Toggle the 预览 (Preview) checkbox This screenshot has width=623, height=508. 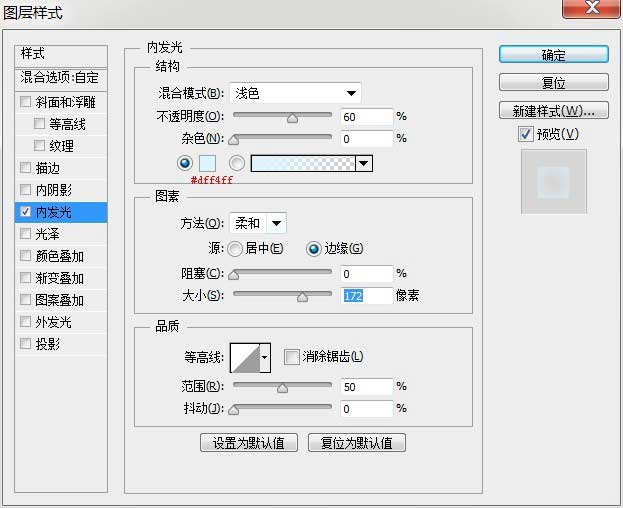[x=526, y=134]
